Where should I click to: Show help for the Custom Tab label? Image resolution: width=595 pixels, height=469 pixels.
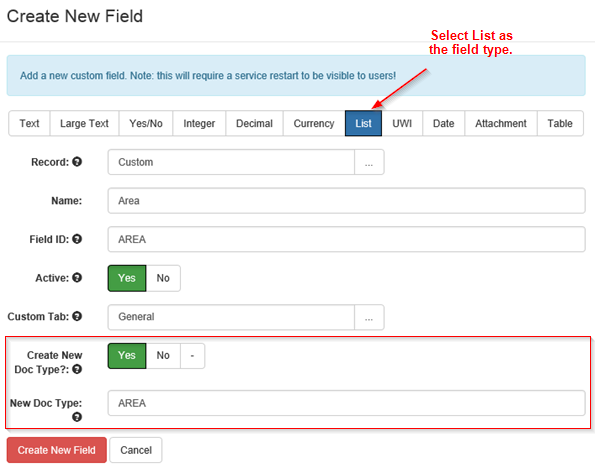[77, 316]
